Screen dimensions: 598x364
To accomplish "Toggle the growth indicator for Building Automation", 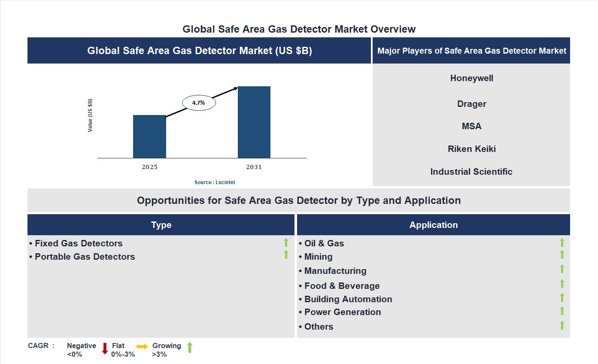I will pyautogui.click(x=562, y=297).
